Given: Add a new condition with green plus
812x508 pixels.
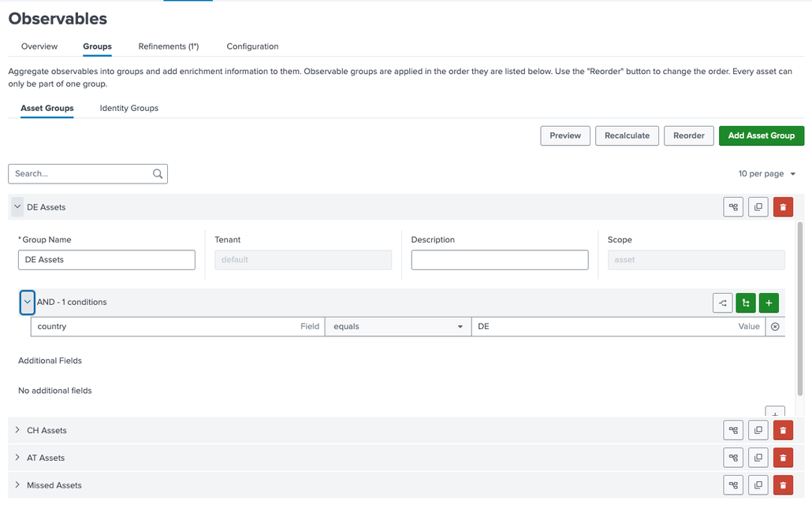Looking at the screenshot, I should (769, 302).
